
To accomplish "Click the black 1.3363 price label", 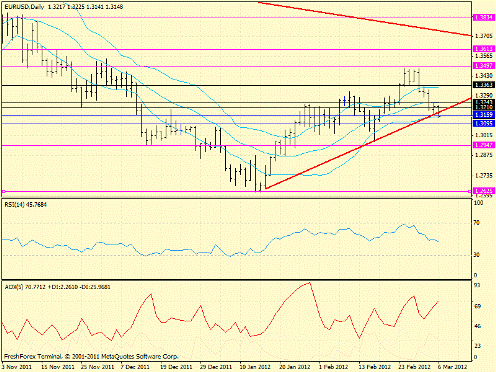I will click(x=484, y=85).
